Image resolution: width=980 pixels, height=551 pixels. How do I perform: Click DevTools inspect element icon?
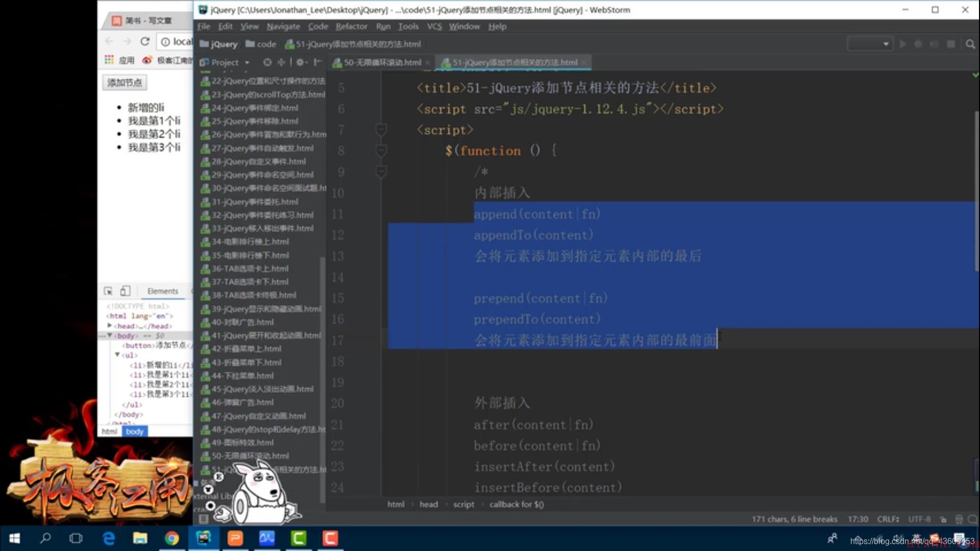point(108,291)
